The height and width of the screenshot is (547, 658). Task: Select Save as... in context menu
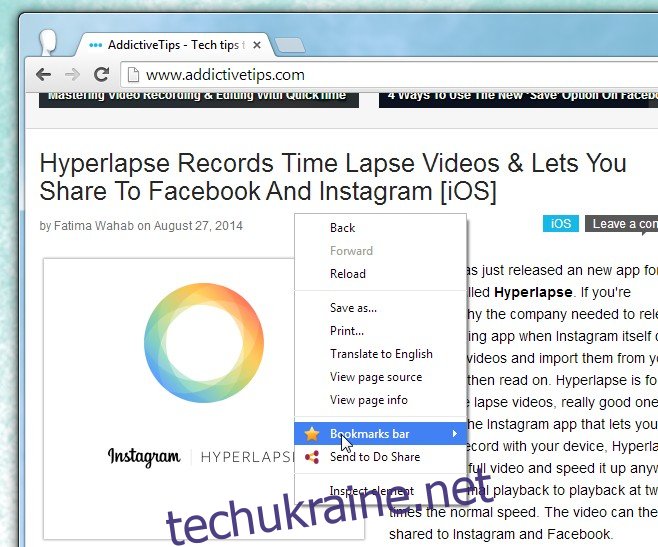381,308
